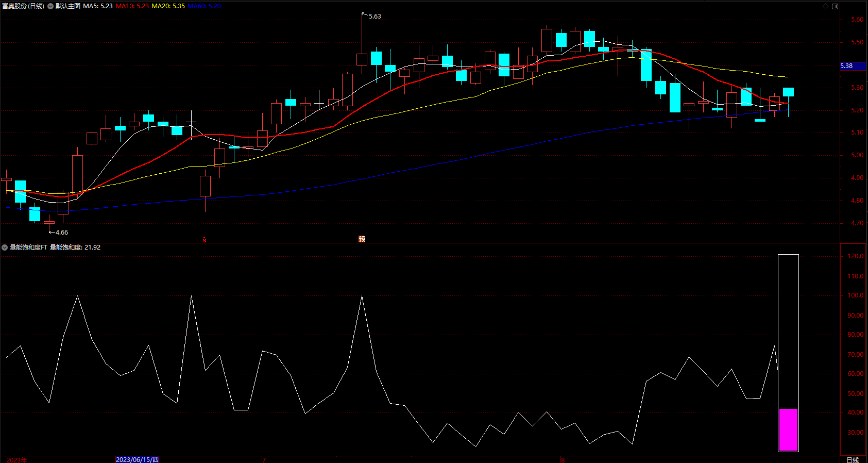Click the 120.0 indicator axis label

pos(856,256)
